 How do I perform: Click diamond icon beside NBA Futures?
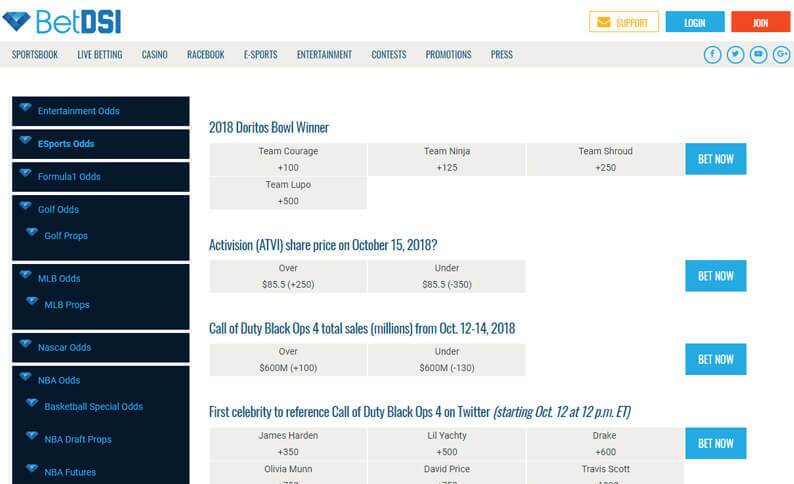[32, 469]
